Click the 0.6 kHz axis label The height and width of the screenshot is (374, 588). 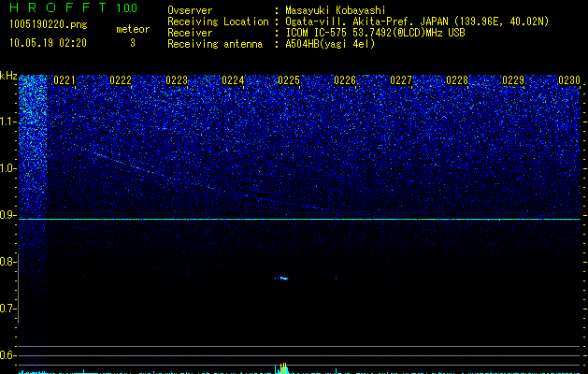8,355
